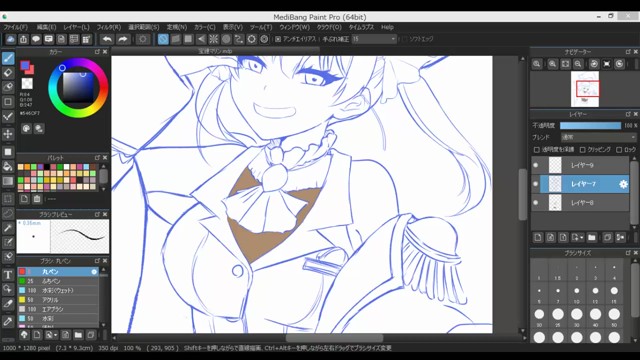Select the Lasso tool

click(x=8, y=213)
